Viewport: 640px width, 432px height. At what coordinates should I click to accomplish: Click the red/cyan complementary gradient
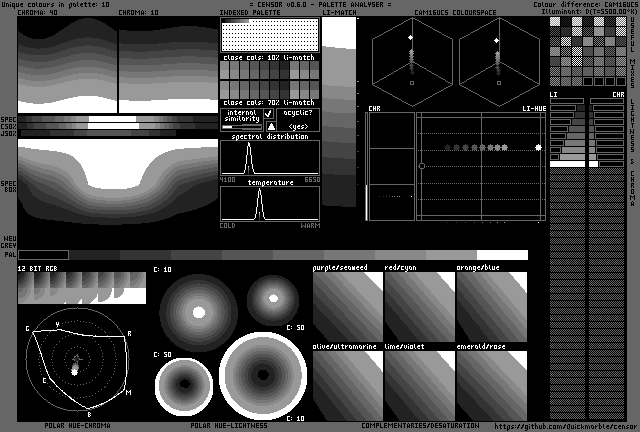(419, 308)
